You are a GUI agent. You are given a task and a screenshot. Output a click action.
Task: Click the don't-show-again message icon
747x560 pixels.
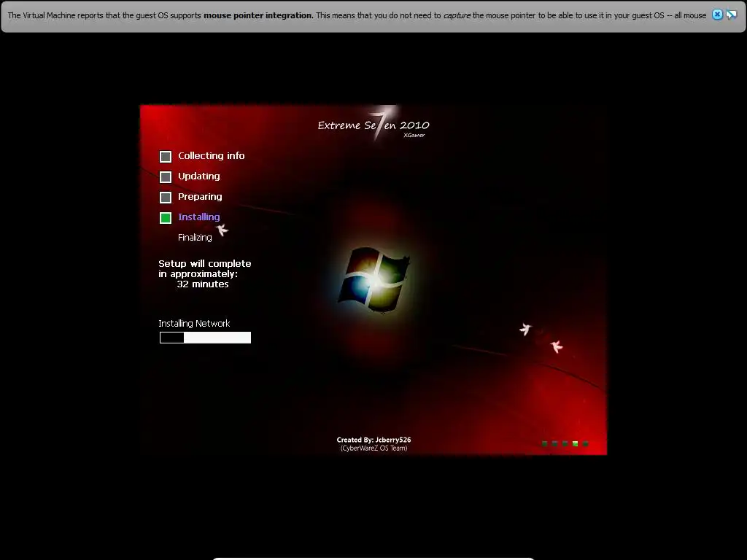pyautogui.click(x=731, y=15)
